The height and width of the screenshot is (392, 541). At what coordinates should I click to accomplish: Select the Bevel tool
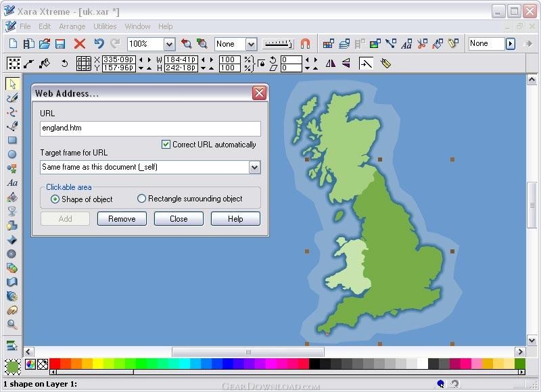pyautogui.click(x=12, y=240)
